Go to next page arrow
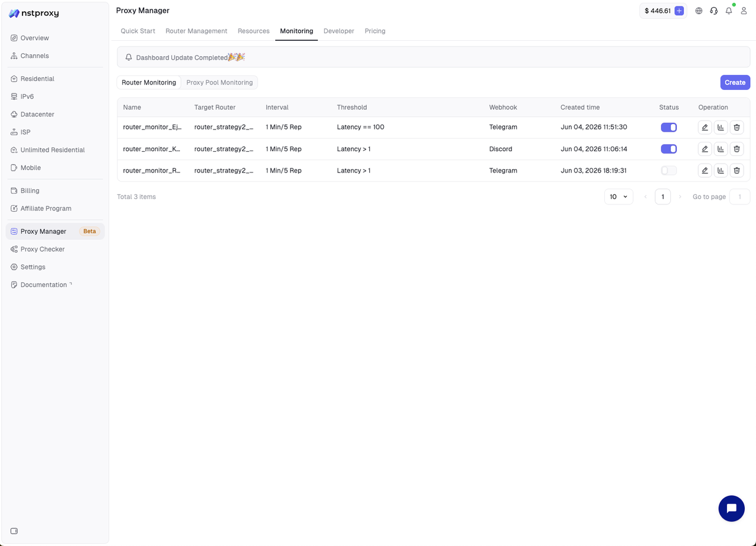 pyautogui.click(x=680, y=197)
